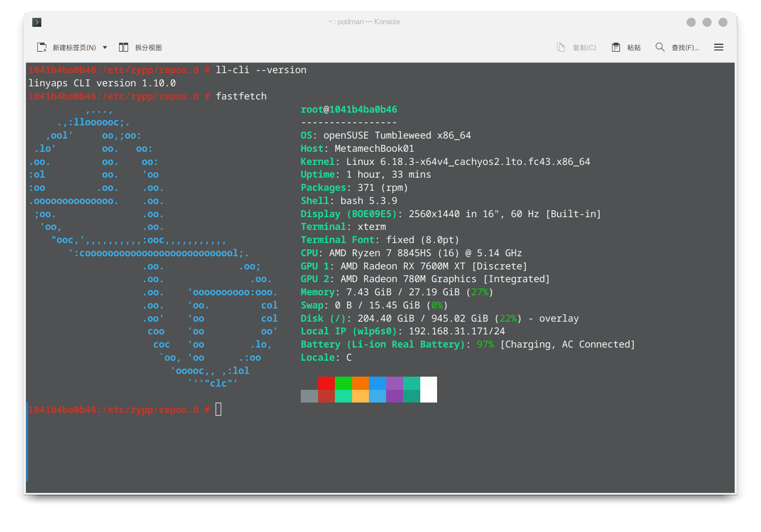Click the 粘贴 paste button
The image size is (761, 532).
click(x=626, y=47)
